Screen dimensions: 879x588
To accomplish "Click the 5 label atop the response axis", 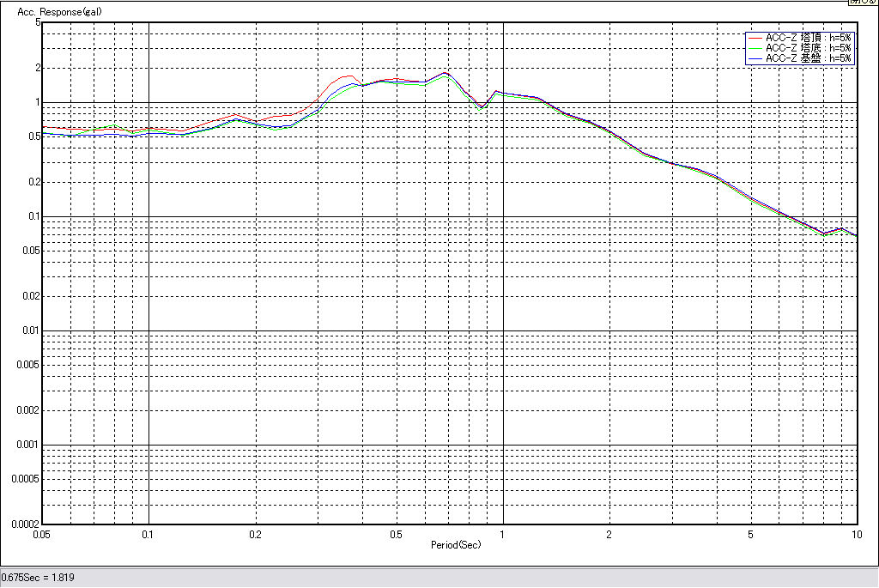I will click(x=38, y=22).
